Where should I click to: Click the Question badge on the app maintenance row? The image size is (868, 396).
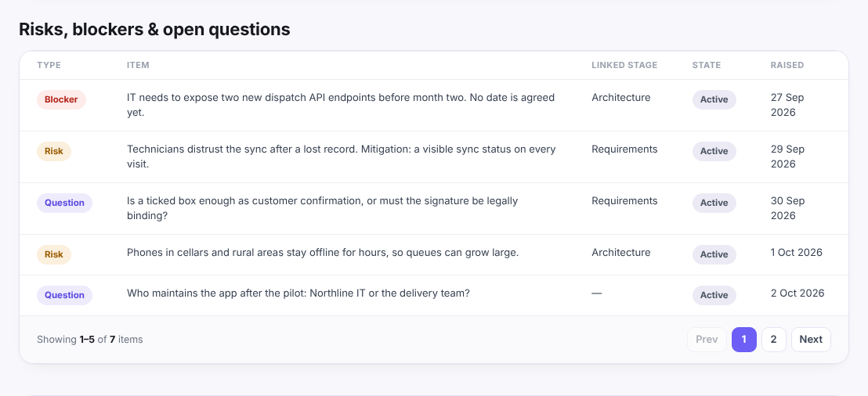click(64, 295)
